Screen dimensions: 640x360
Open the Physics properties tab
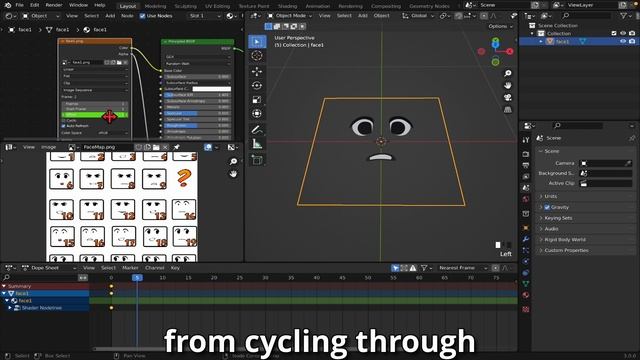[526, 261]
